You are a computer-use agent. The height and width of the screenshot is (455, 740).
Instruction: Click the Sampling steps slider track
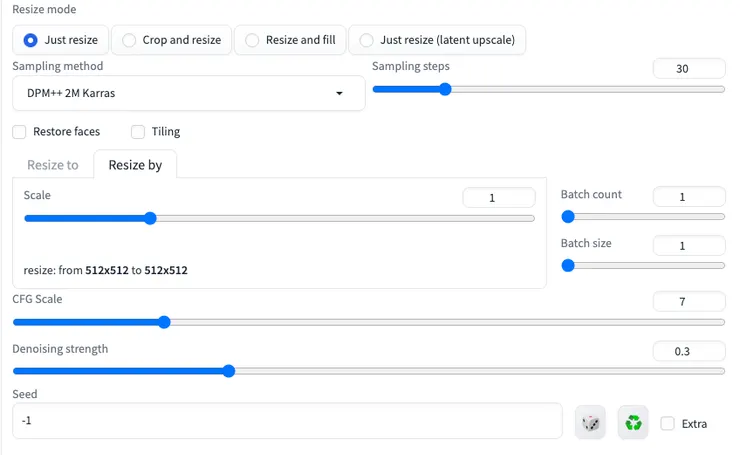548,89
